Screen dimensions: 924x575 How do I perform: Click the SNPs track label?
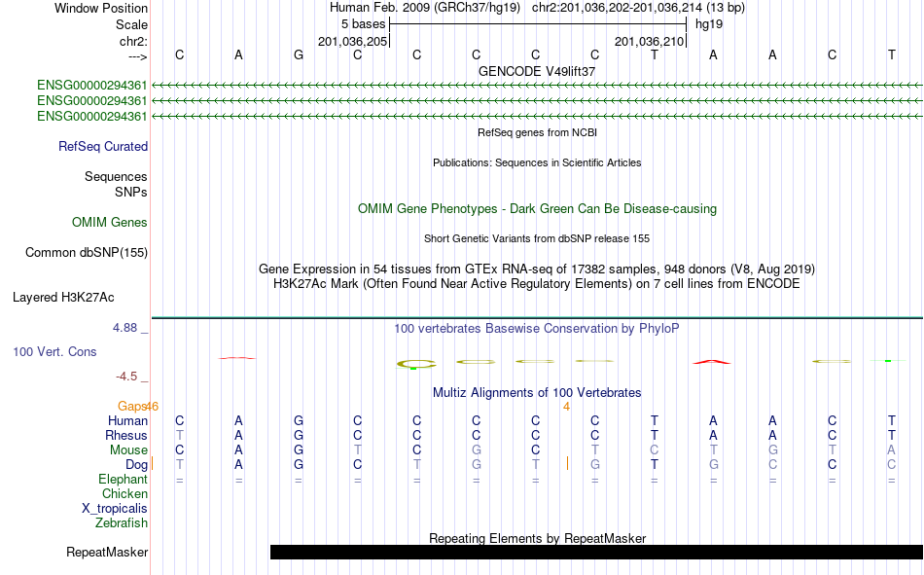(x=131, y=193)
